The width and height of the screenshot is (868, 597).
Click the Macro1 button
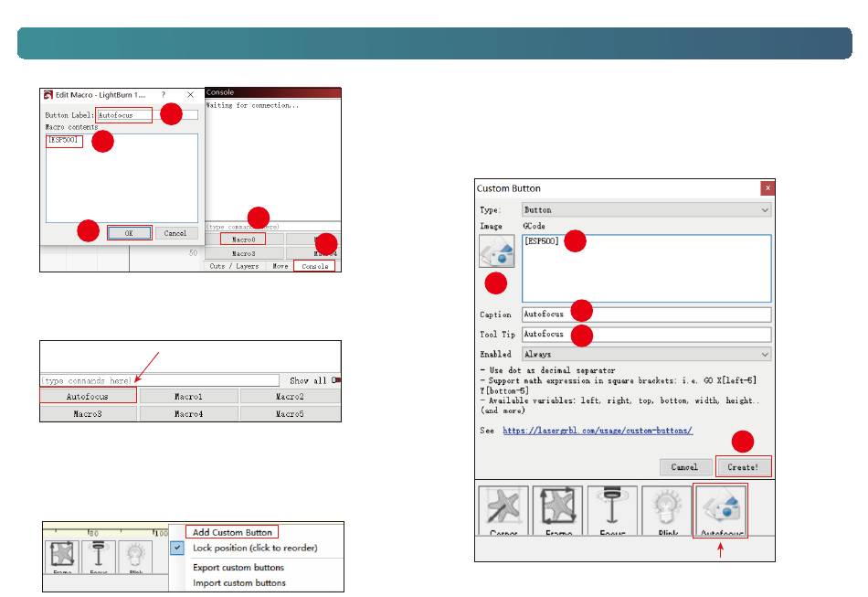tap(189, 396)
